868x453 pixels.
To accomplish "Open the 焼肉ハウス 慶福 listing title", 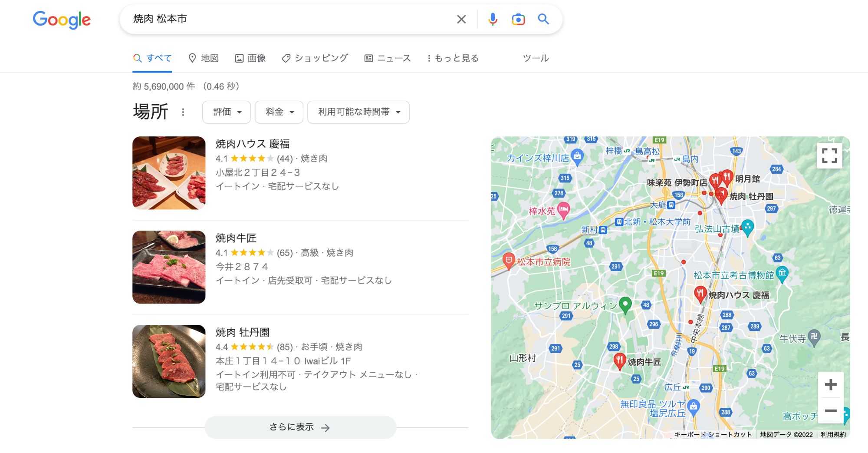I will 253,144.
